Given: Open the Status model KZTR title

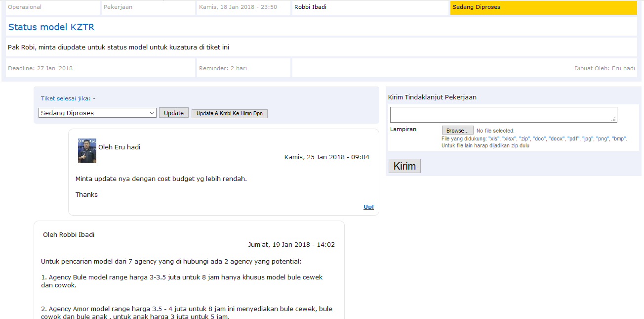Looking at the screenshot, I should click(51, 27).
